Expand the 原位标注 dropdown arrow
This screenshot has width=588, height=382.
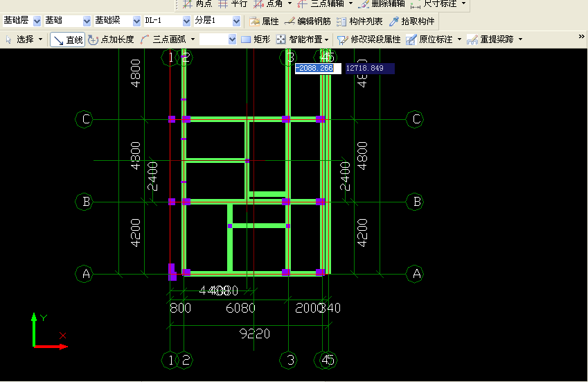459,40
